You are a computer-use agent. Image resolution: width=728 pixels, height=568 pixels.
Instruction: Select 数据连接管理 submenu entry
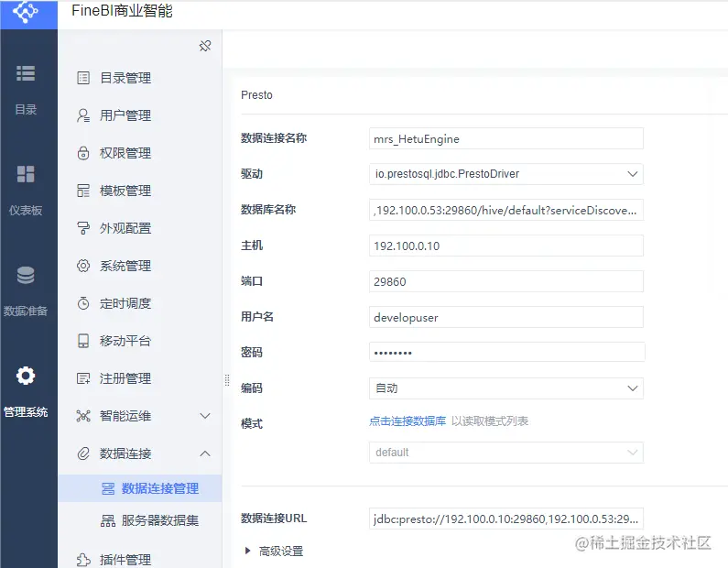(x=140, y=488)
